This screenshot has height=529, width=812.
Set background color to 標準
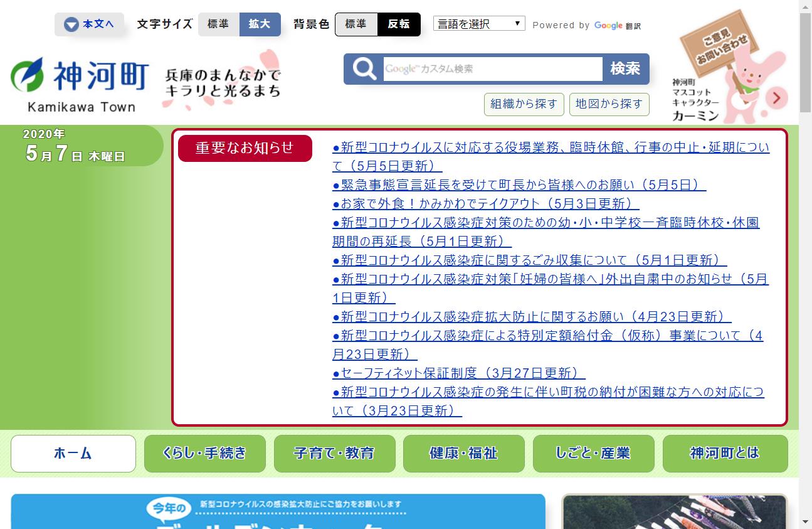[x=356, y=24]
